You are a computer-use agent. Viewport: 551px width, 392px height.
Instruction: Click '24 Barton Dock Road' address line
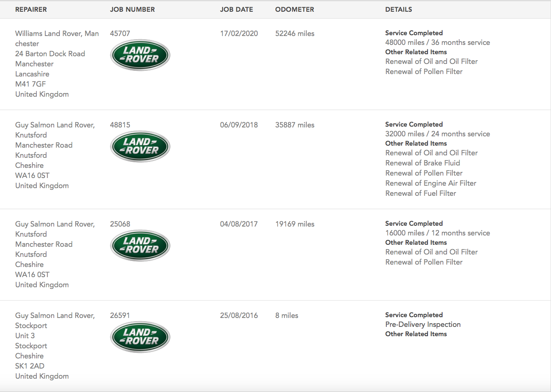tap(50, 54)
